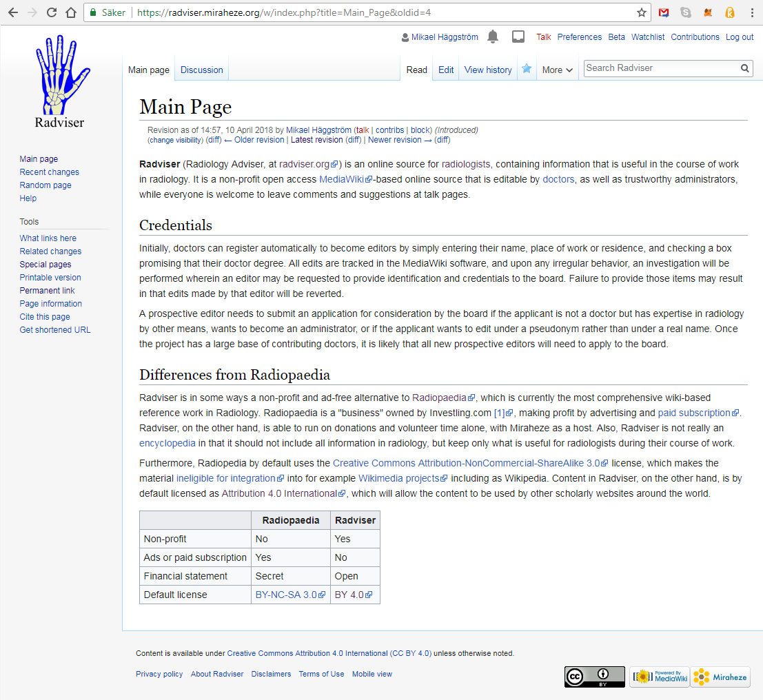Open Preferences in user menu
Screen dimensions: 763x700
579,37
